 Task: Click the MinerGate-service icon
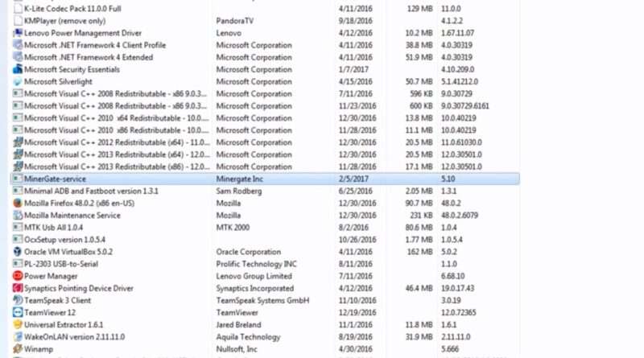tap(18, 179)
